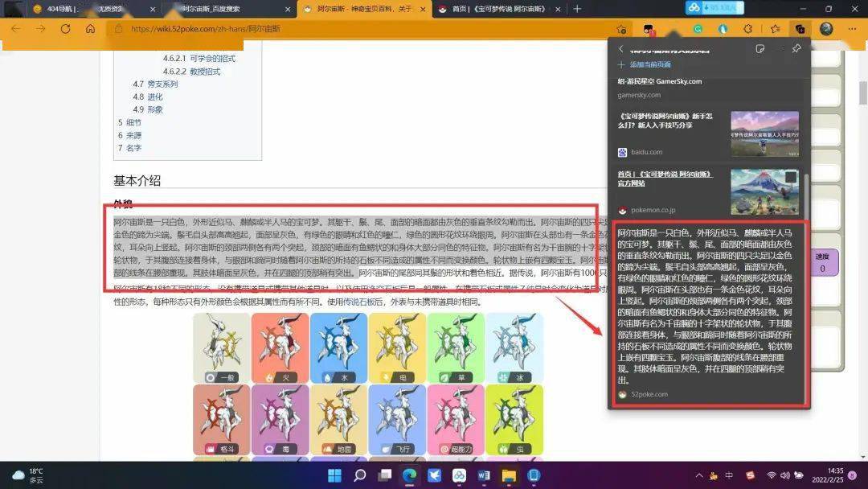Open Word from the taskbar

tap(484, 475)
